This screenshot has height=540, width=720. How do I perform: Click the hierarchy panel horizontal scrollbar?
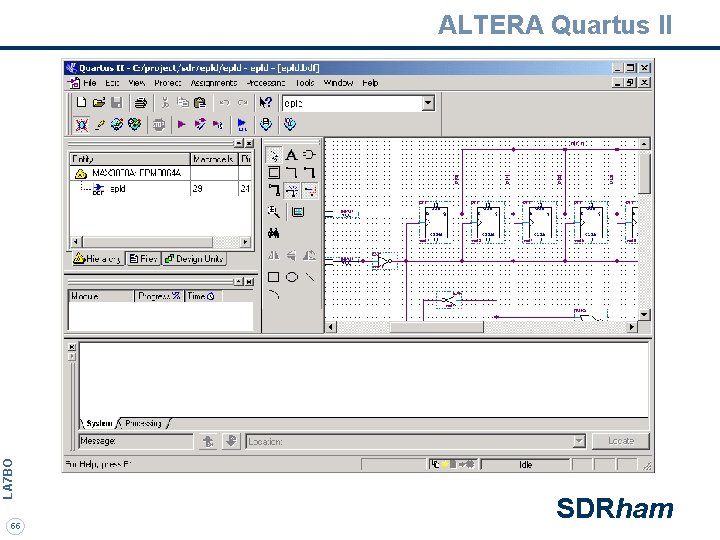(161, 242)
